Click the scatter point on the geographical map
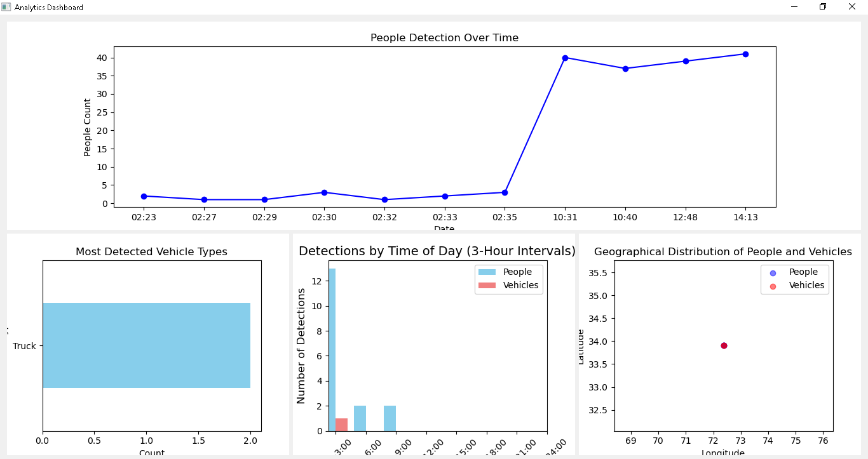 [x=724, y=345]
